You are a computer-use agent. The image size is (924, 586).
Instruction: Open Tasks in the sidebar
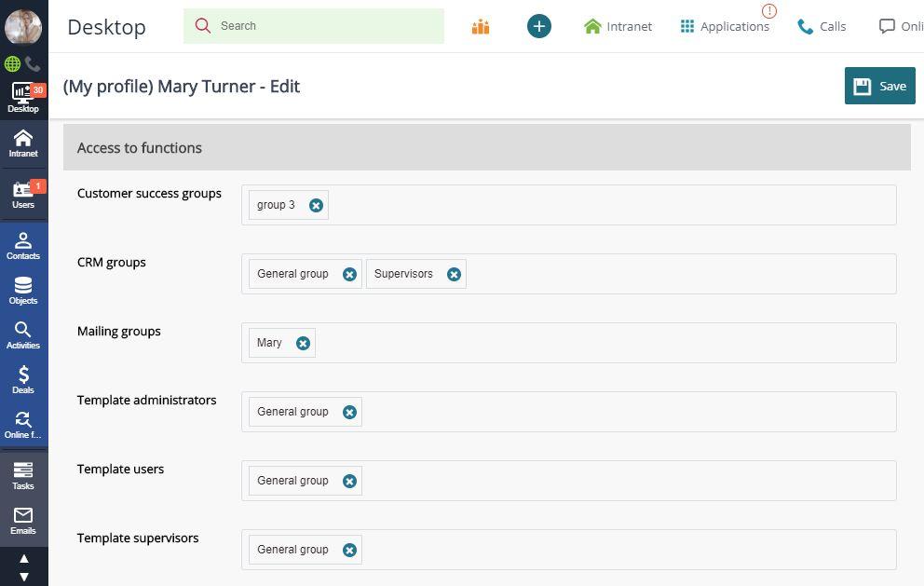tap(23, 476)
